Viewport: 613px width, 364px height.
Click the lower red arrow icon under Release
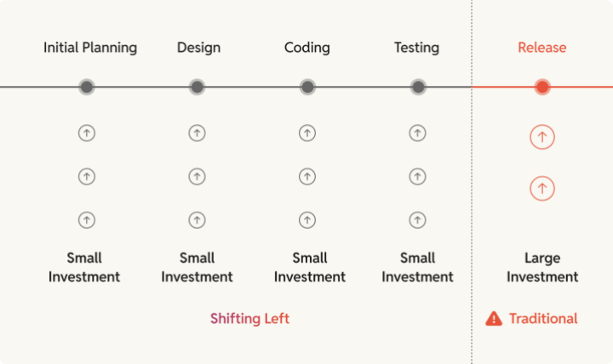542,188
